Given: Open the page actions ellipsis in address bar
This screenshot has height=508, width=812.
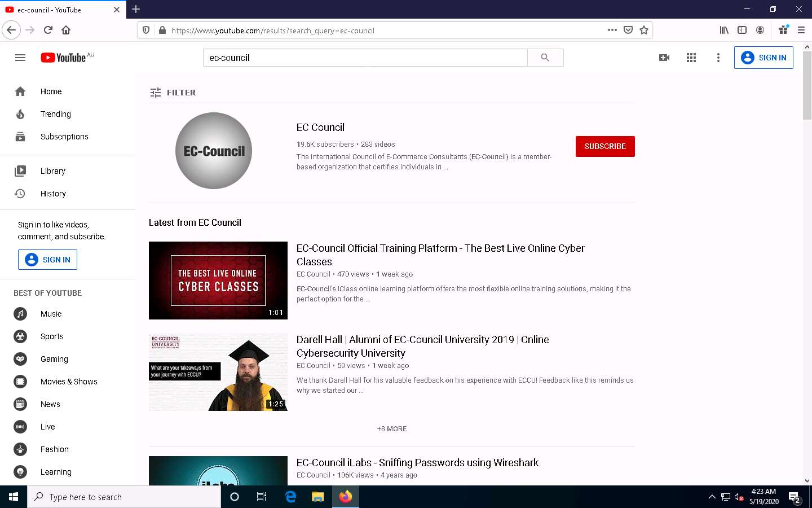Looking at the screenshot, I should coord(612,30).
